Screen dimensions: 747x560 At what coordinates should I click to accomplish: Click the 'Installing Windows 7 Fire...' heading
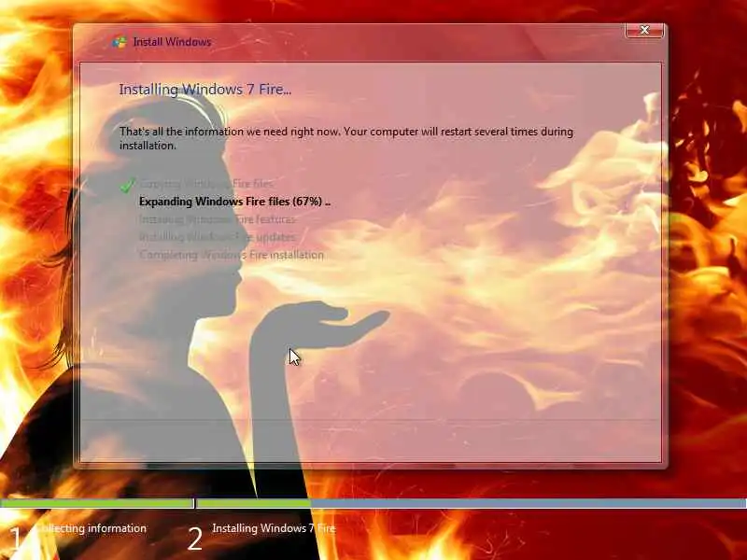pyautogui.click(x=204, y=90)
